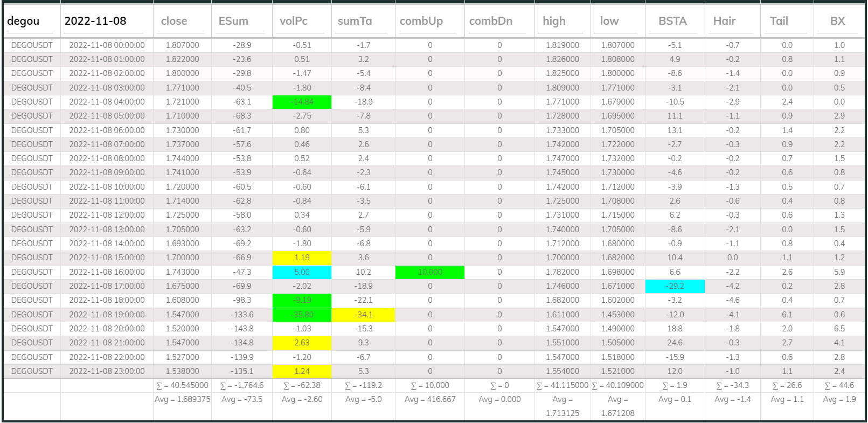Click the yellow sumTa cell showing -34.1
This screenshot has width=868, height=423.
(363, 315)
